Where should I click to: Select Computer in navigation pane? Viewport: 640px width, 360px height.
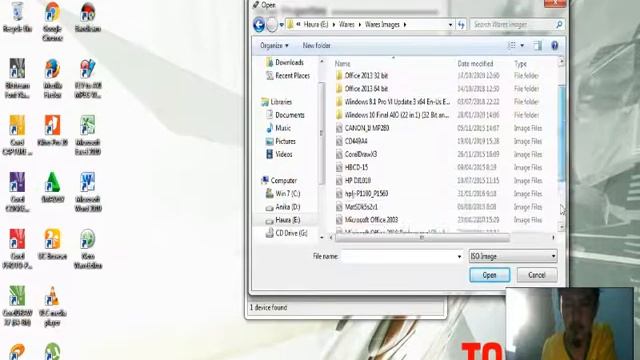pos(279,180)
